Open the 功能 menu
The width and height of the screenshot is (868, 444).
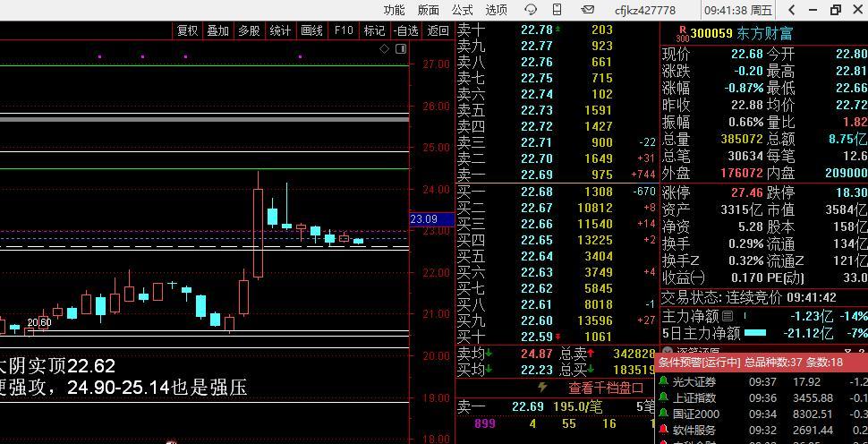[x=394, y=10]
